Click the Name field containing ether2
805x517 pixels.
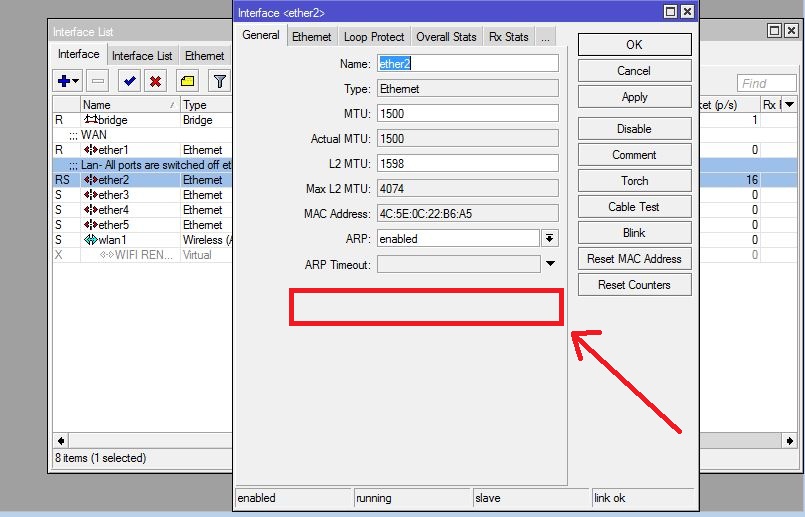468,64
